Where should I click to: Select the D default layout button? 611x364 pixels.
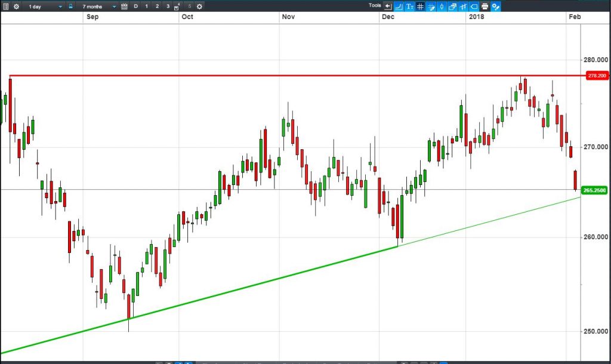135,6
